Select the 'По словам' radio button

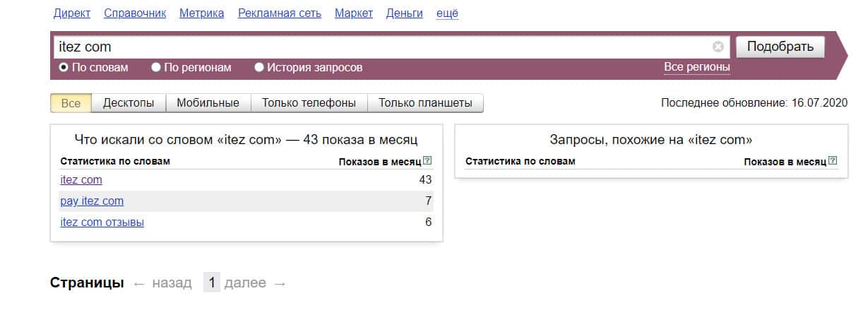pyautogui.click(x=64, y=68)
